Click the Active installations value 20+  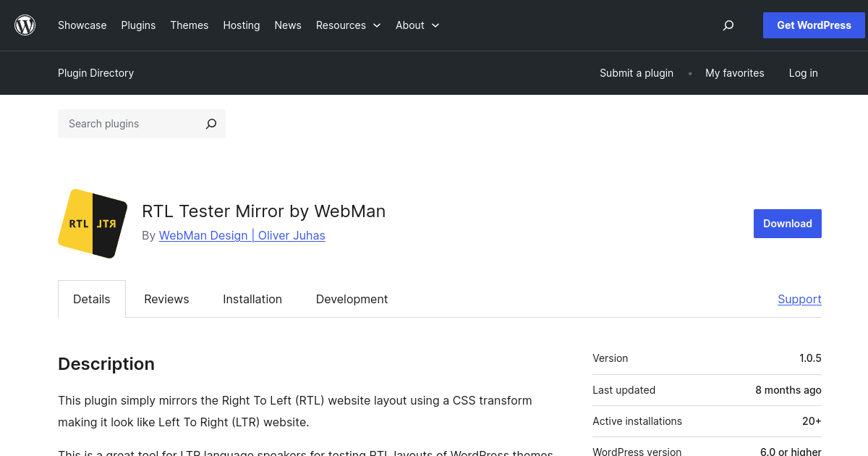(812, 421)
